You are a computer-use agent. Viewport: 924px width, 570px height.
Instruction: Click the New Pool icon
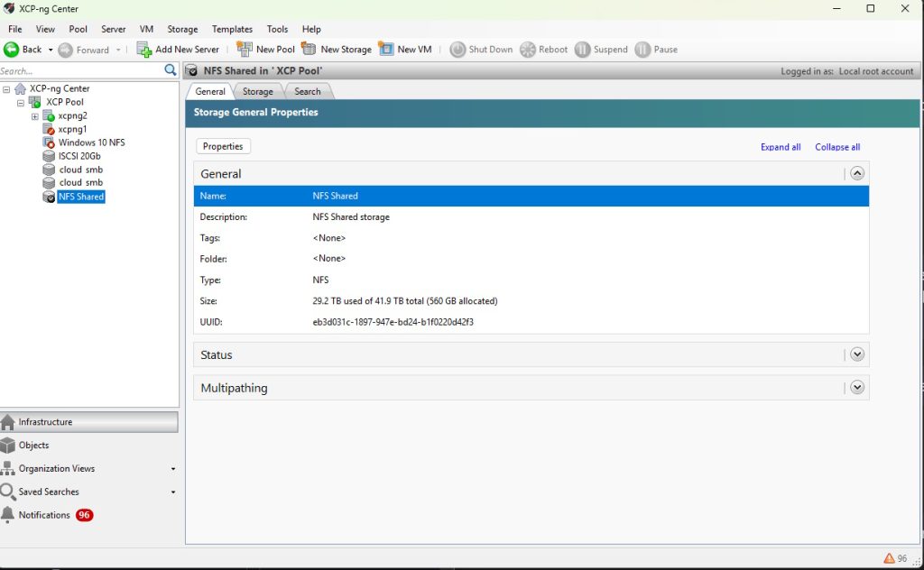244,50
